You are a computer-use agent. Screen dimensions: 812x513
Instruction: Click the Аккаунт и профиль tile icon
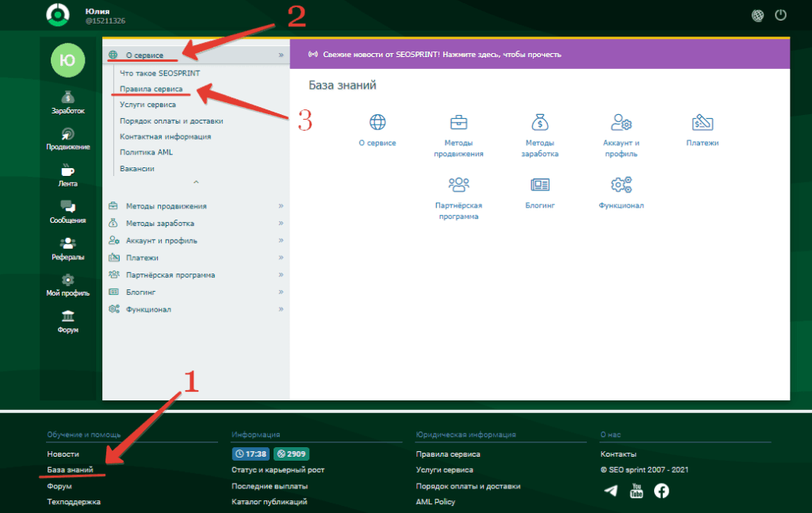pos(621,122)
